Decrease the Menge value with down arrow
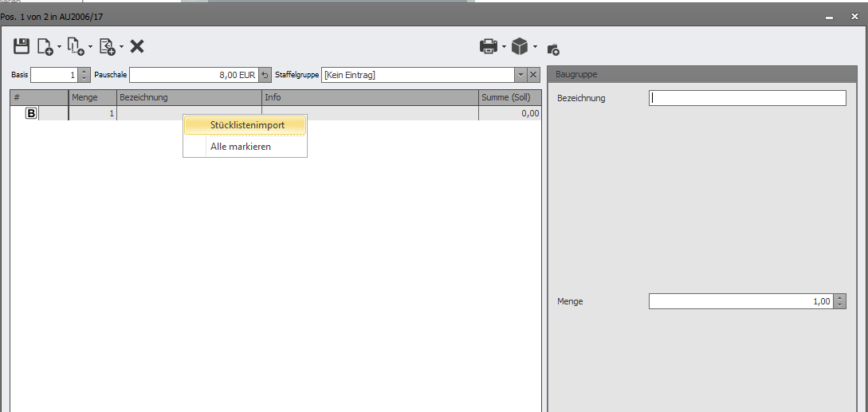 pyautogui.click(x=839, y=305)
